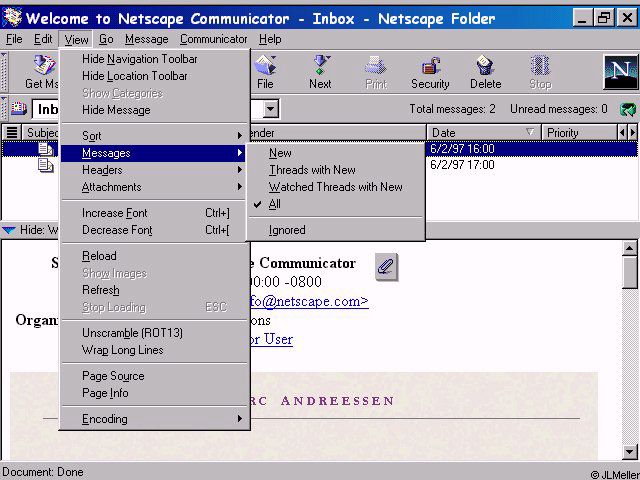The width and height of the screenshot is (640, 480).
Task: Click the Date column header
Action: coord(484,133)
